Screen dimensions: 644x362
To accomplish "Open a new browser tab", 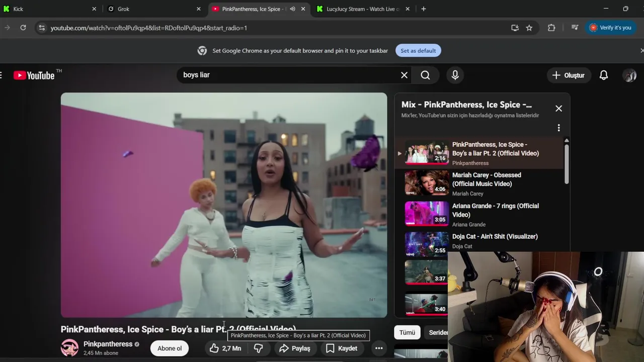I will (424, 9).
